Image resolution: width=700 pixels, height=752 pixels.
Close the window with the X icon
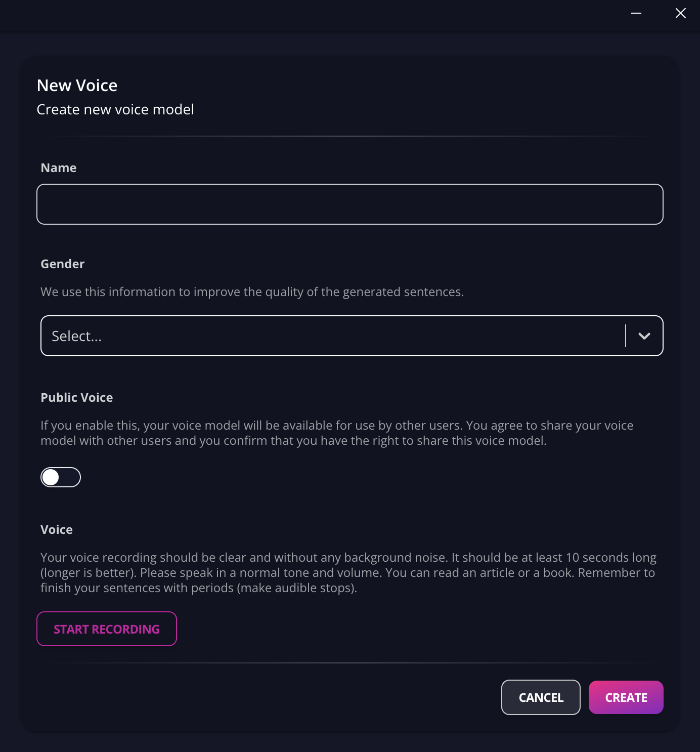click(x=681, y=13)
